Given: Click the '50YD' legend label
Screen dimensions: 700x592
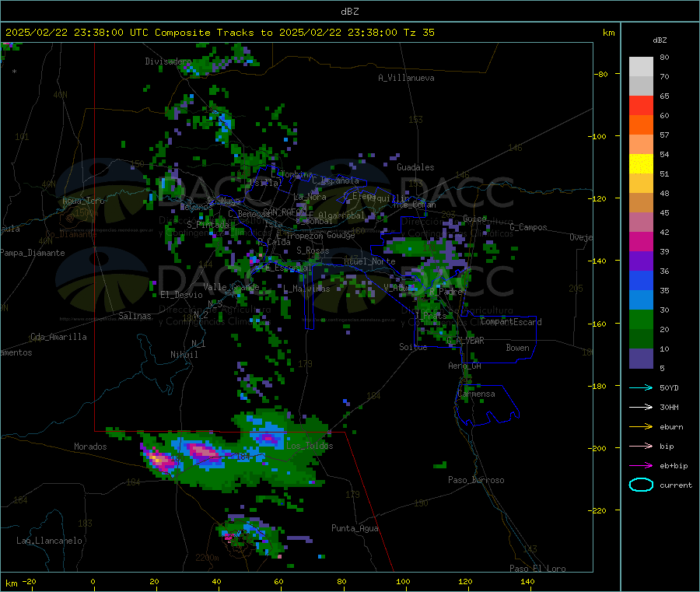Looking at the screenshot, I should coord(669,387).
